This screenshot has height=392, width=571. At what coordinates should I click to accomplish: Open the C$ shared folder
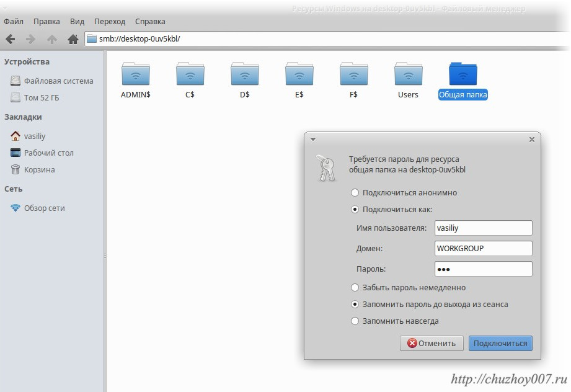tap(190, 74)
